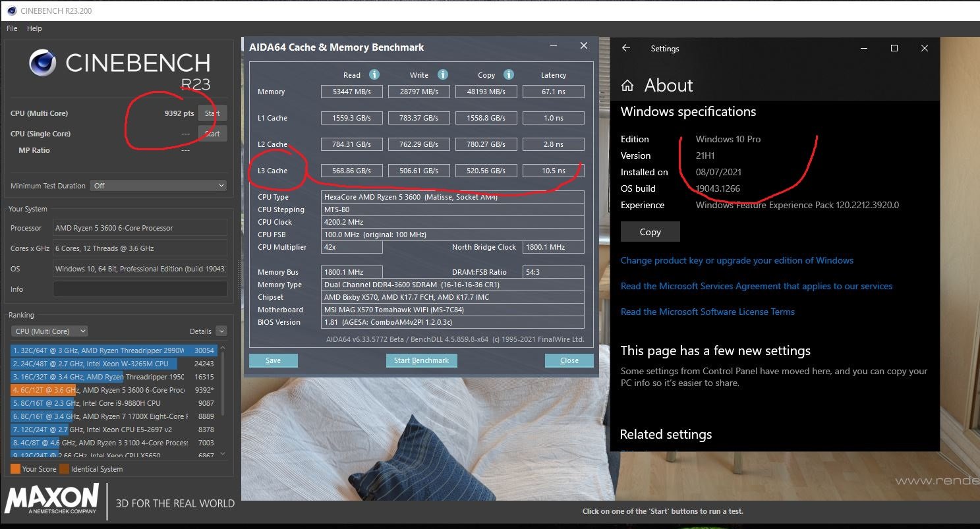Click the Cinebench app icon in title bar
The width and height of the screenshot is (980, 529).
pyautogui.click(x=12, y=10)
